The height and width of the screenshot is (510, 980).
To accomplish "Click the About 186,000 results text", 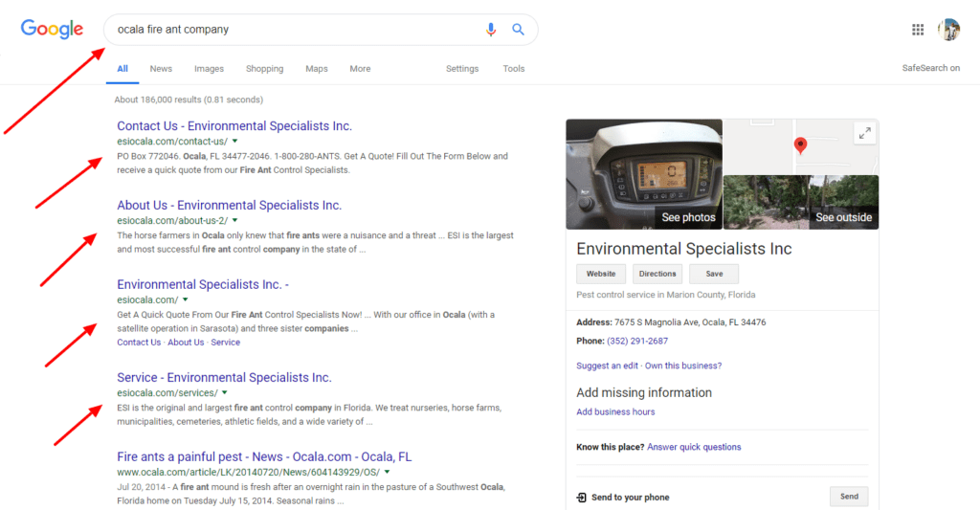I will 189,100.
